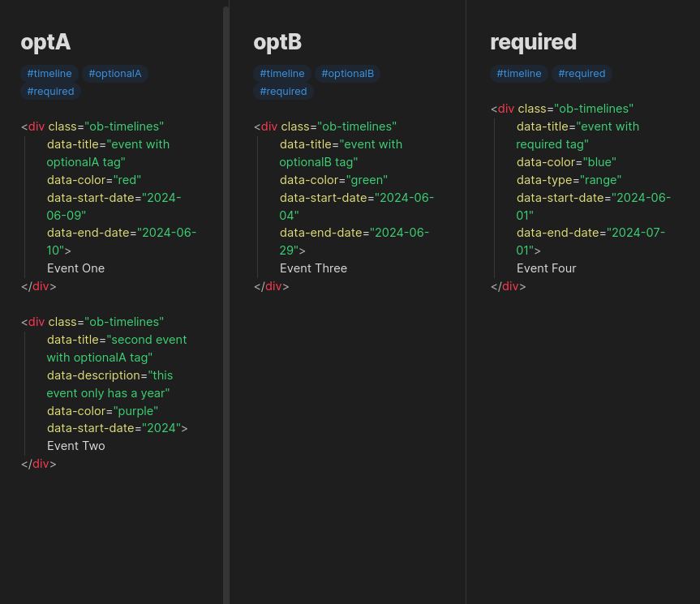700x604 pixels.
Task: Click the red color value in optA
Action: (x=127, y=179)
